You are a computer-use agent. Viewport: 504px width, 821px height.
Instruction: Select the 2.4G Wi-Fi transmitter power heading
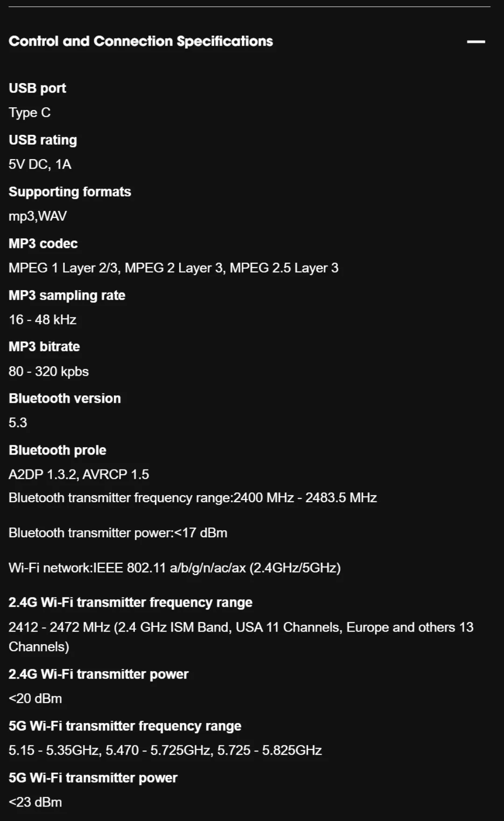[98, 674]
